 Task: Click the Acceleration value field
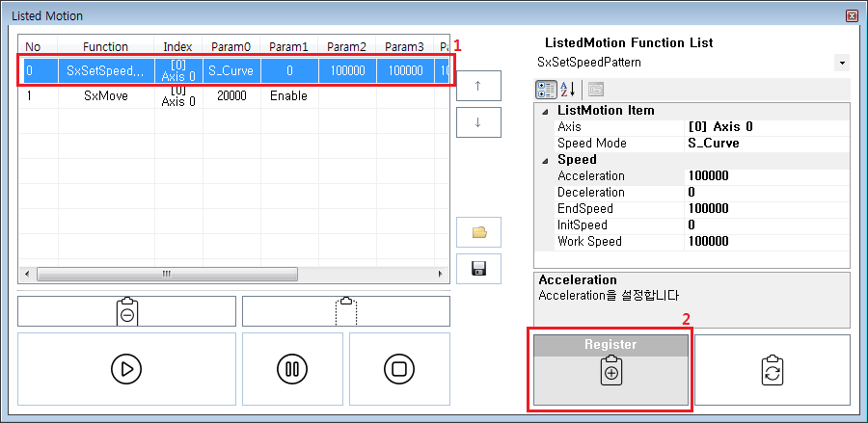click(766, 176)
